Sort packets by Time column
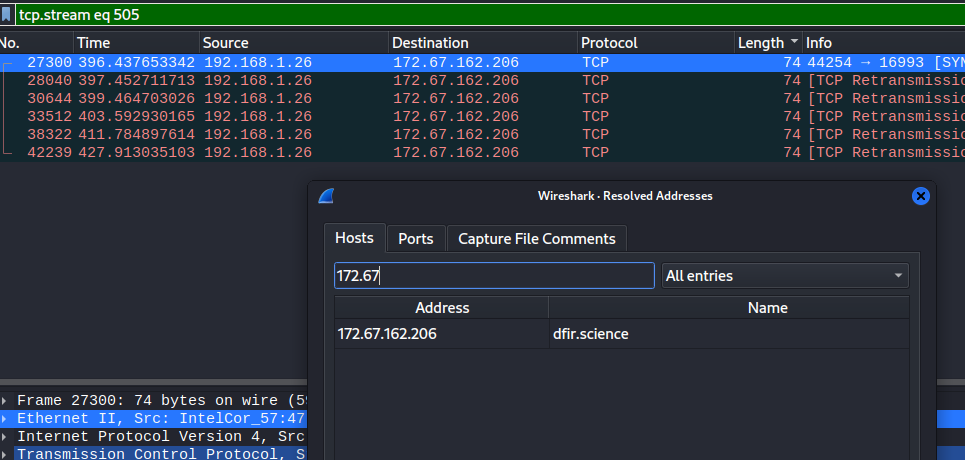 137,43
